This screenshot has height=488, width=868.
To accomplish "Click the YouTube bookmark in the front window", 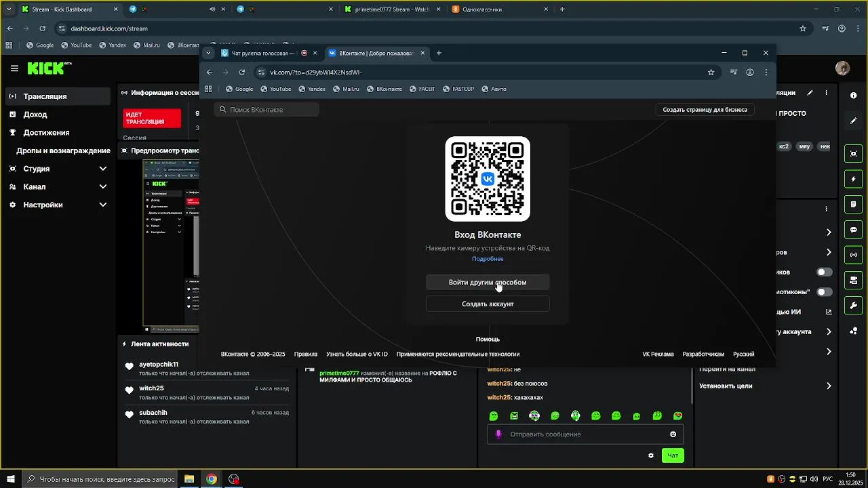I will click(x=275, y=89).
